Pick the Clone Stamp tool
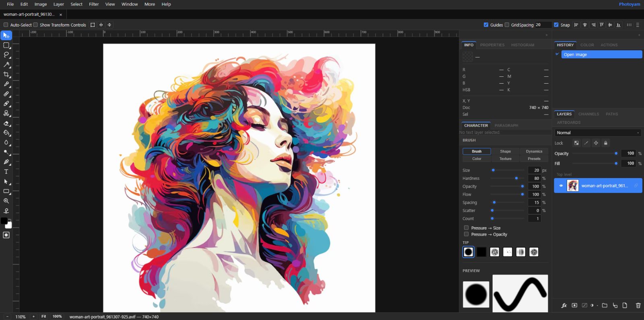644x320 pixels. tap(6, 113)
